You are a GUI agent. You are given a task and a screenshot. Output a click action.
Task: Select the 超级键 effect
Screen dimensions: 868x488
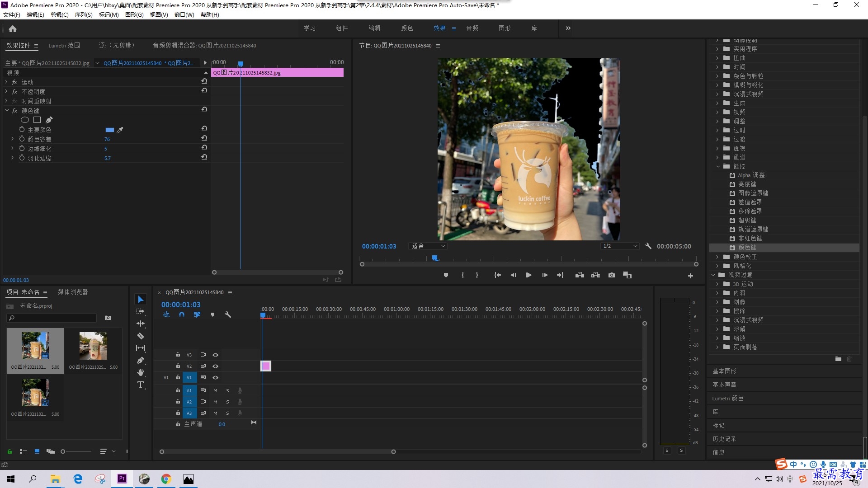click(x=747, y=220)
